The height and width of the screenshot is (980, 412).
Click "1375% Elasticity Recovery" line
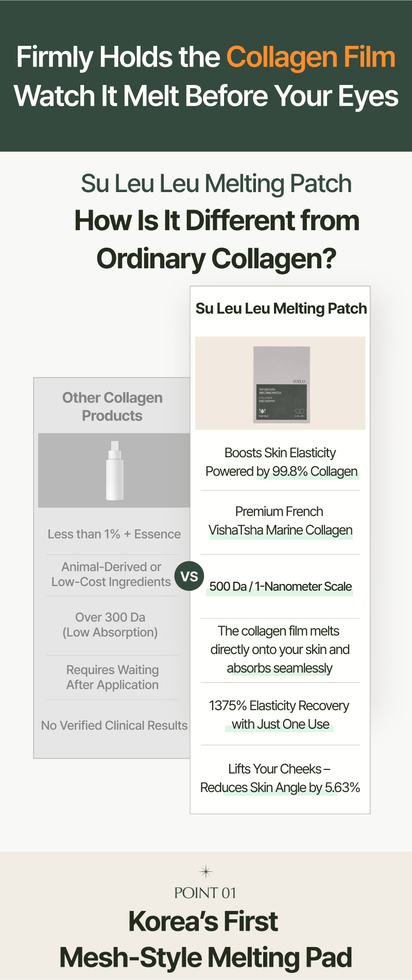coord(279,706)
